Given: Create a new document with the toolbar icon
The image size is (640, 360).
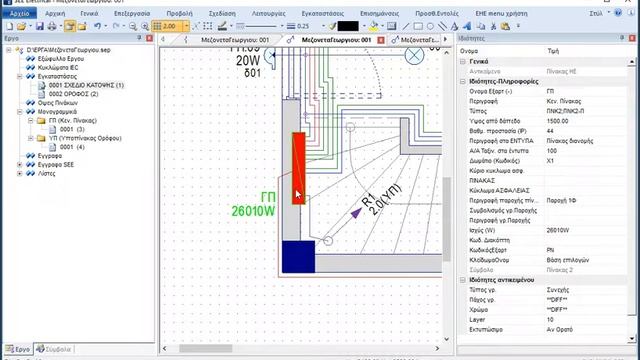Looking at the screenshot, I should pos(9,27).
